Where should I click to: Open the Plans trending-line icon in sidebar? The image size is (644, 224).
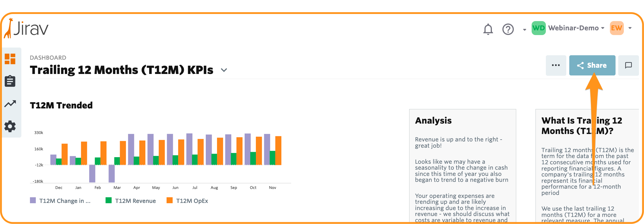pos(10,104)
